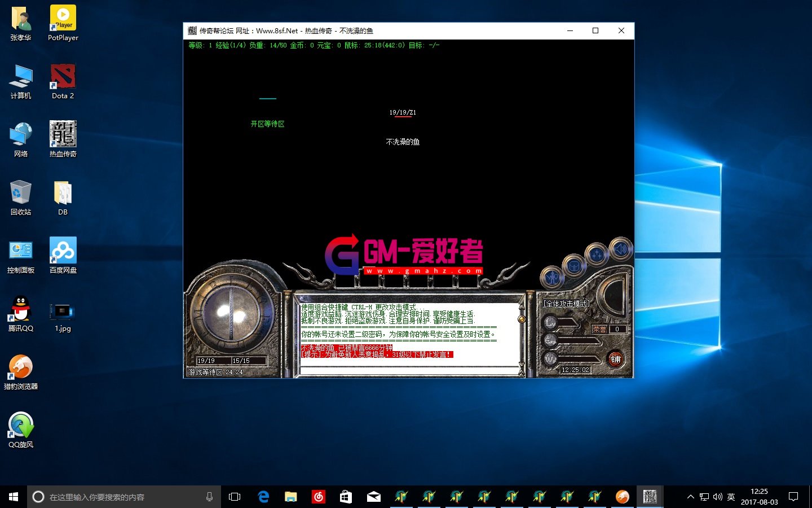This screenshot has width=812, height=508.
Task: Maximize the 热血传奇 game window
Action: pos(595,30)
